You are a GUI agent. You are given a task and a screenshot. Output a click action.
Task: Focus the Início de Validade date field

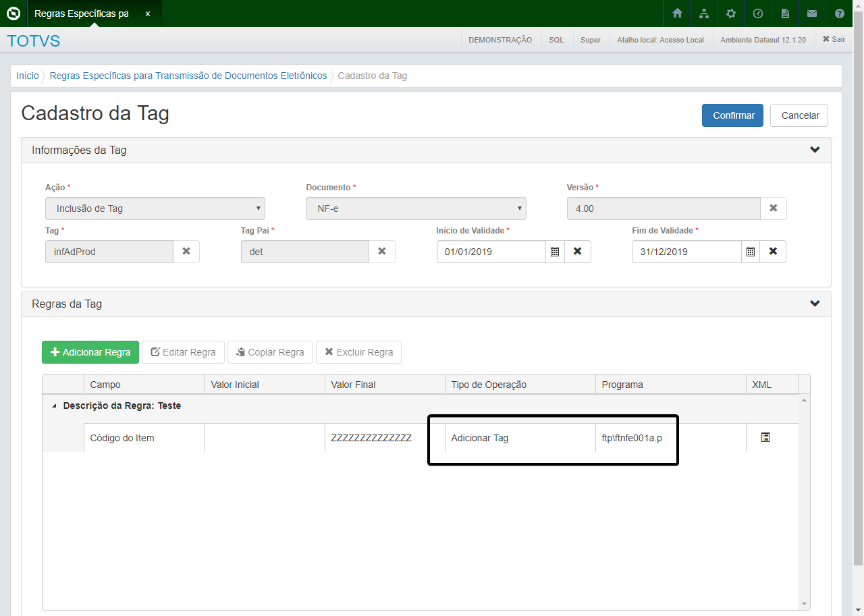coord(491,252)
